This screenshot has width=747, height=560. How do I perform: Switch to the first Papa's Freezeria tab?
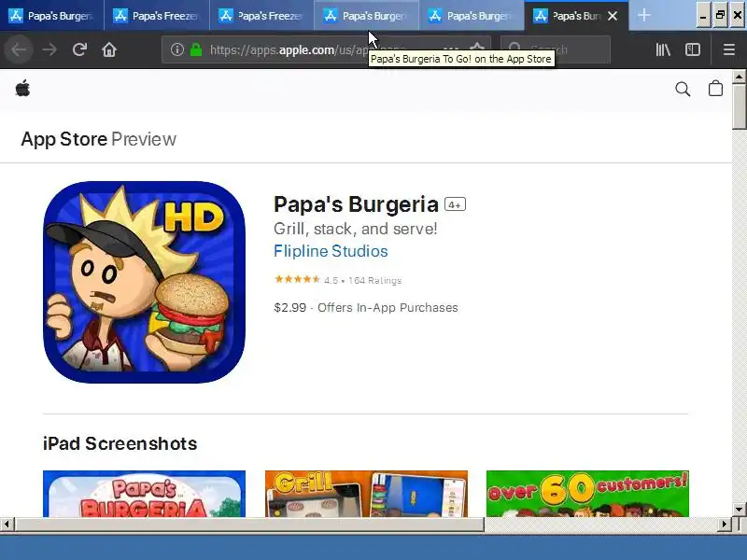[x=156, y=16]
